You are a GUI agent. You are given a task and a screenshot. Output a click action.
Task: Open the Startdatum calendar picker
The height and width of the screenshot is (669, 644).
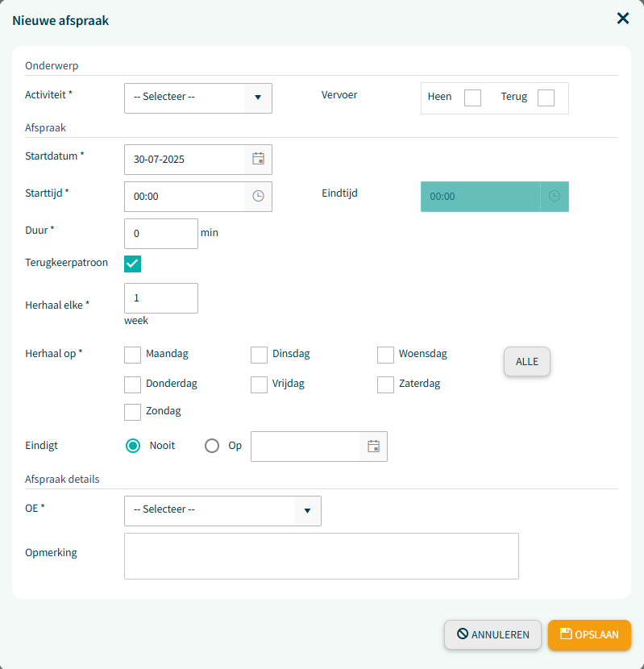point(258,159)
